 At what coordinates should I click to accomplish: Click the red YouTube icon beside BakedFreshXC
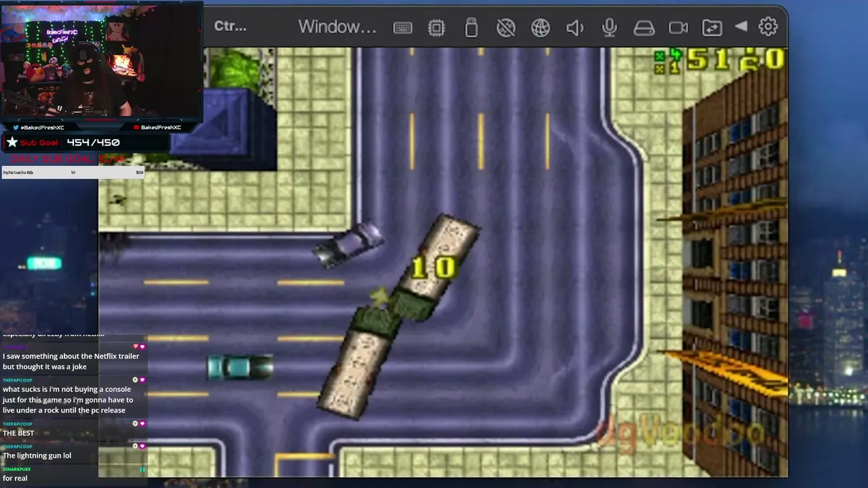point(136,127)
